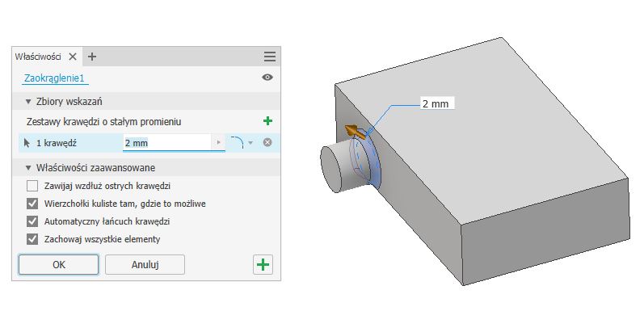Image resolution: width=644 pixels, height=328 pixels.
Task: Open the fillet type dropdown arrow
Action: coord(250,143)
